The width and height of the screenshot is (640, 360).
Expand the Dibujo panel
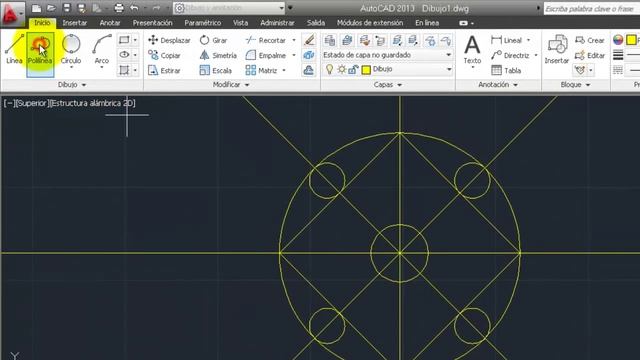click(72, 84)
